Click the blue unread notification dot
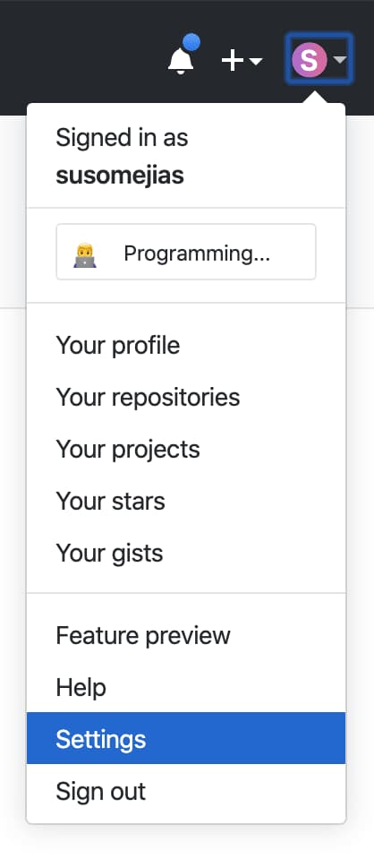The height and width of the screenshot is (868, 374). [191, 42]
